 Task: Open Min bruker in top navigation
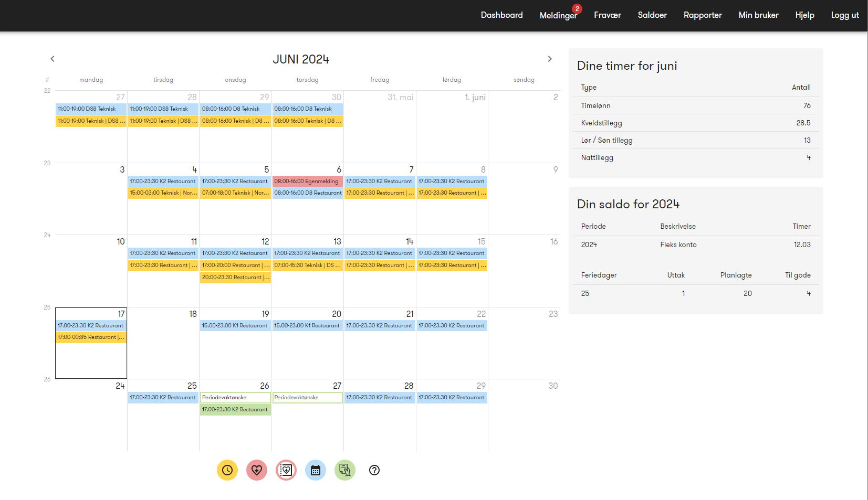point(758,15)
